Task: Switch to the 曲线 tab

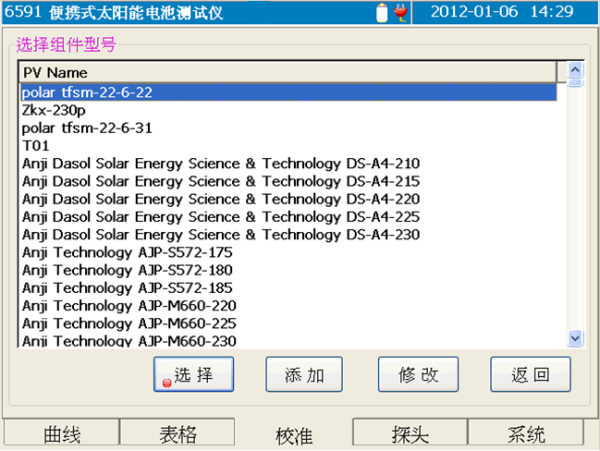Action: 61,435
